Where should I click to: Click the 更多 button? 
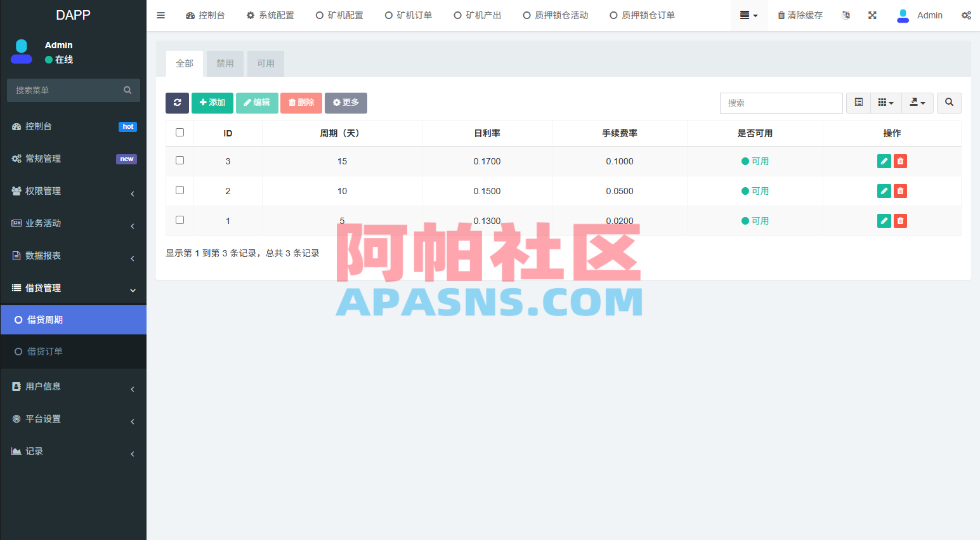point(346,103)
